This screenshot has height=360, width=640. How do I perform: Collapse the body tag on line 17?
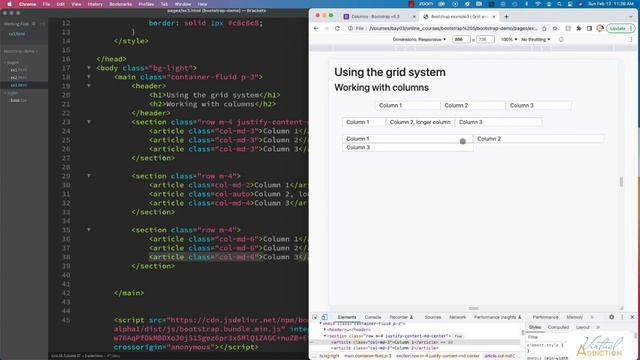coord(89,68)
